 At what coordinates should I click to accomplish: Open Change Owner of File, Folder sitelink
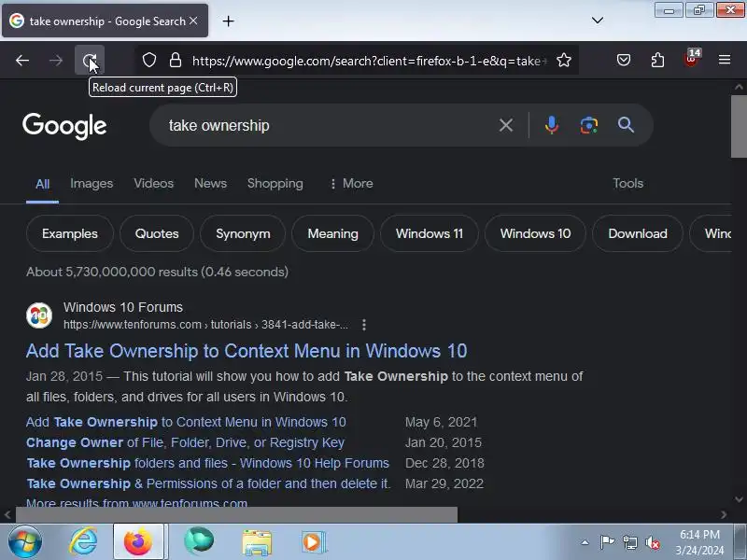coord(185,442)
